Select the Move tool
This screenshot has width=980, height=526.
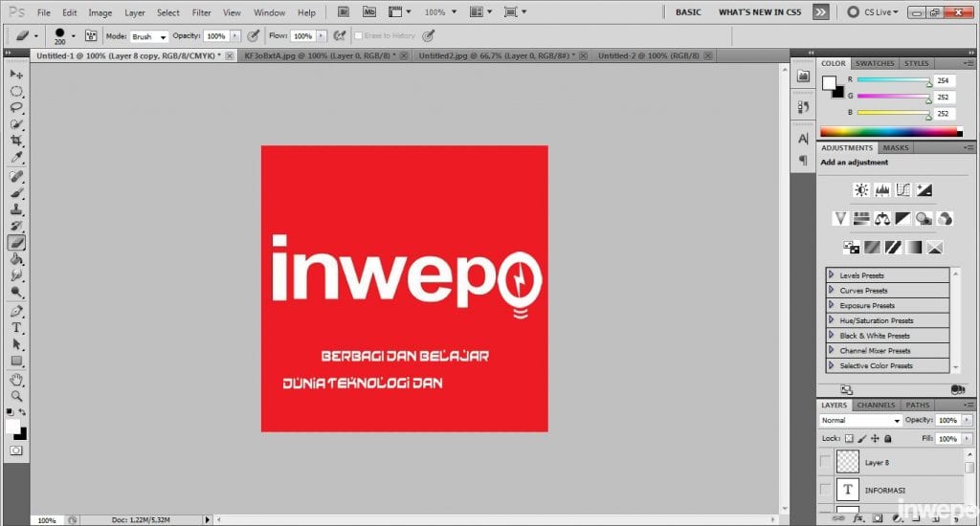(x=16, y=74)
